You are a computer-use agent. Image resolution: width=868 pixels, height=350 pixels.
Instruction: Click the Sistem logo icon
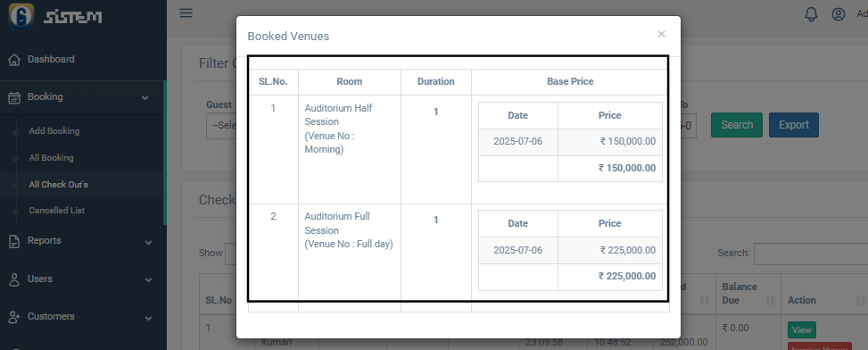pyautogui.click(x=21, y=15)
